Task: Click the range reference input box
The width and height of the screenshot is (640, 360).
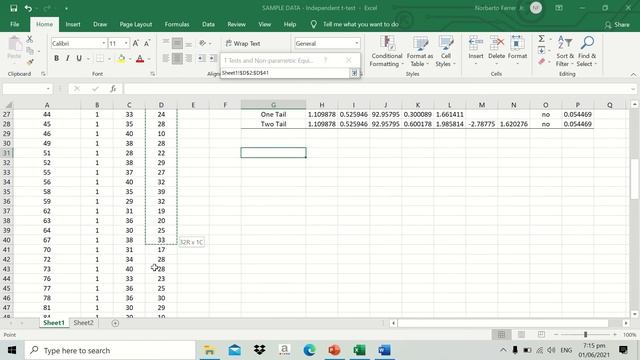Action: click(285, 73)
